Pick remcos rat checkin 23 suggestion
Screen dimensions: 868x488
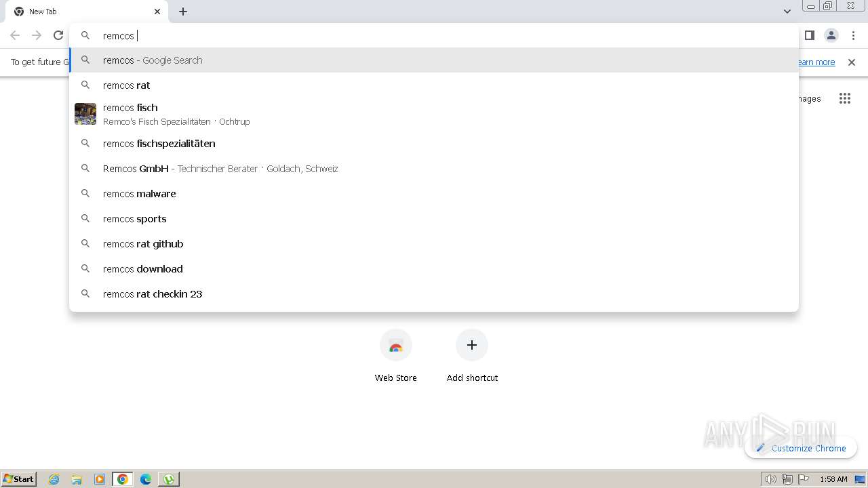[x=434, y=294]
